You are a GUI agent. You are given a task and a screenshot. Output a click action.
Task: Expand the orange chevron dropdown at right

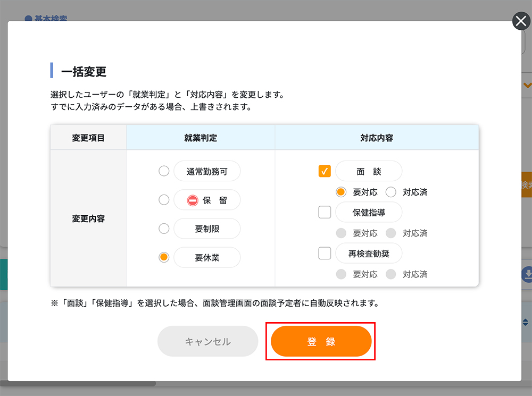click(x=527, y=85)
